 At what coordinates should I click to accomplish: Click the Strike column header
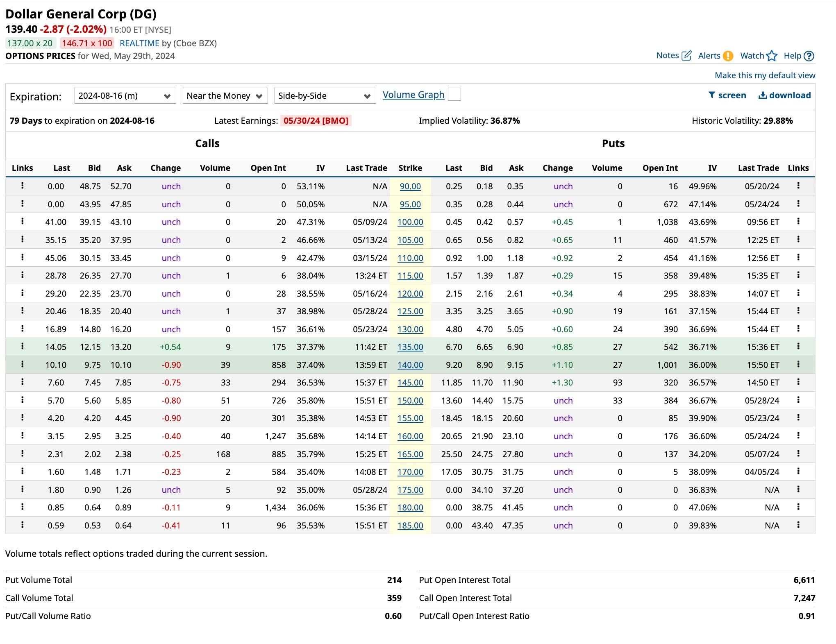[x=410, y=168]
